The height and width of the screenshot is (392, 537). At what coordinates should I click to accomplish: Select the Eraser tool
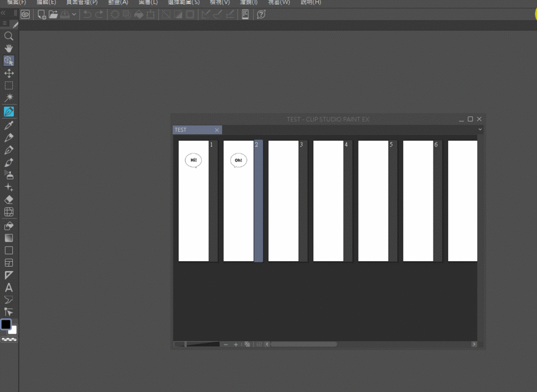coord(9,199)
